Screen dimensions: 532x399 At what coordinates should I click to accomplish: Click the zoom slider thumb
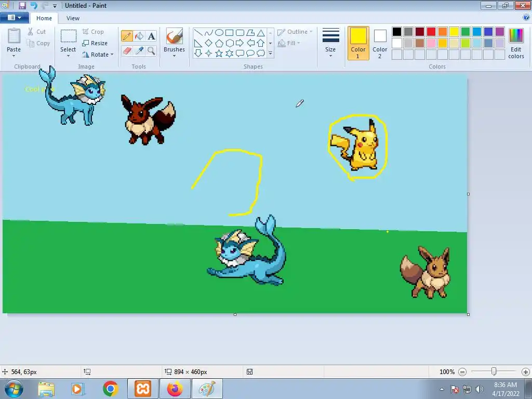pyautogui.click(x=494, y=371)
